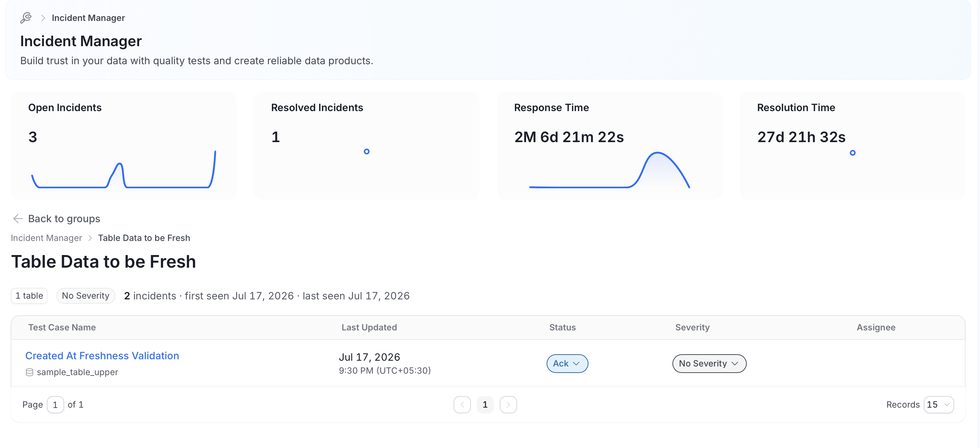The height and width of the screenshot is (448, 980).
Task: Click the Page number input field
Action: click(x=55, y=404)
